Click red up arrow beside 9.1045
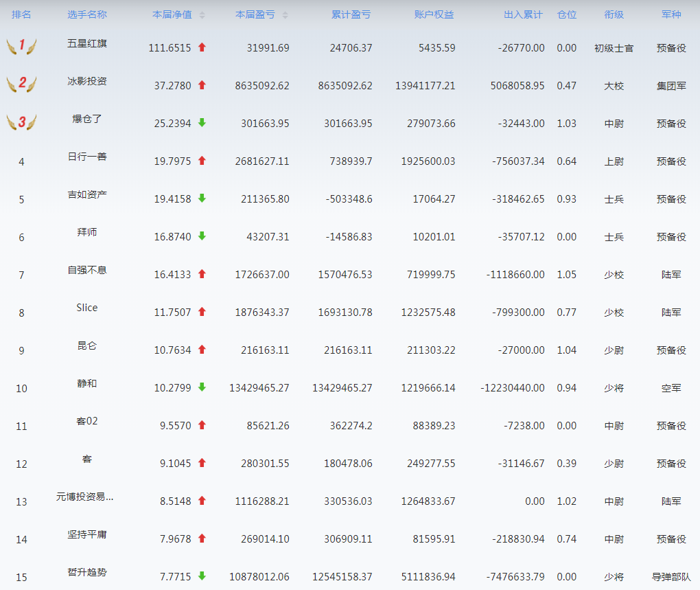The image size is (700, 590). [x=202, y=463]
